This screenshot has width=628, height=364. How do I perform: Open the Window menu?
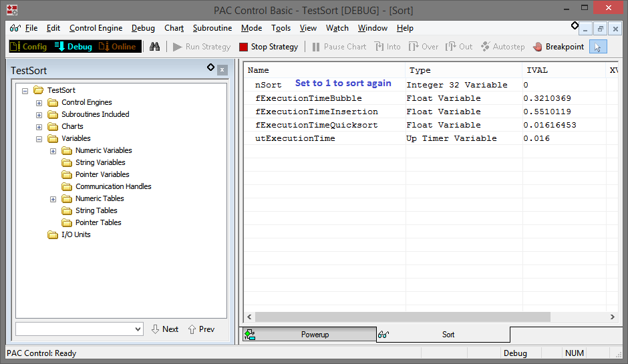[373, 28]
